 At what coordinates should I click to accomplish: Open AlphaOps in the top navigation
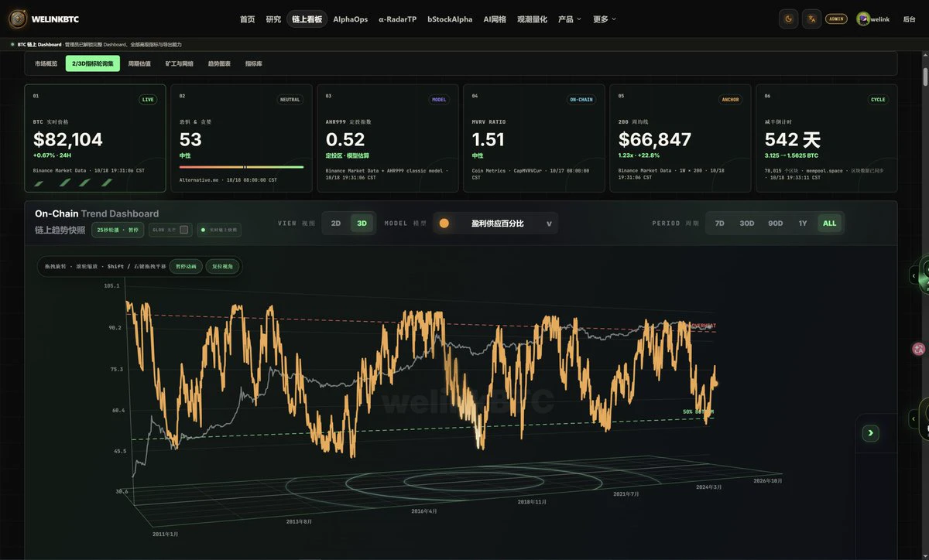click(x=351, y=19)
